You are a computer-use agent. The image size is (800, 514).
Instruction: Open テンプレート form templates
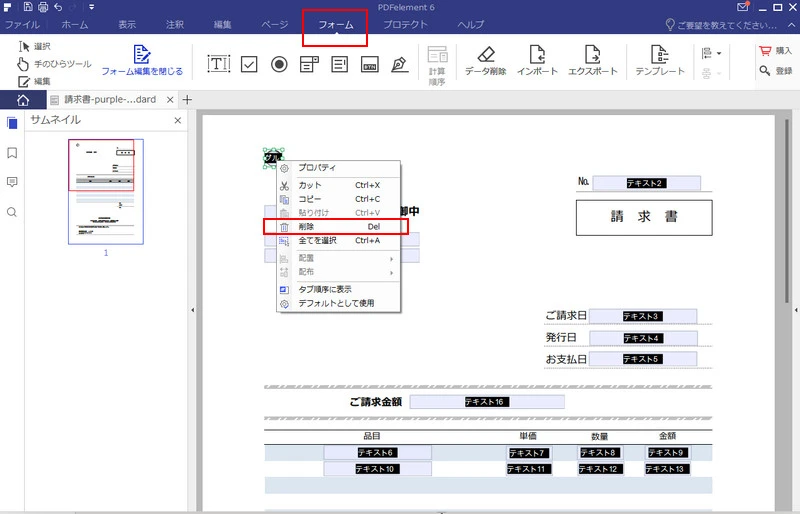pyautogui.click(x=660, y=61)
